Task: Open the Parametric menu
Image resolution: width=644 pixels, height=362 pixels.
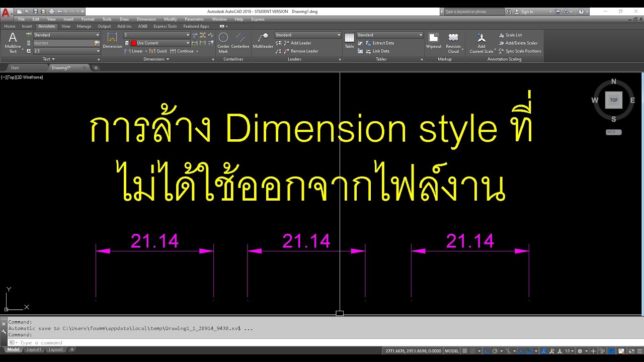Action: click(x=194, y=19)
